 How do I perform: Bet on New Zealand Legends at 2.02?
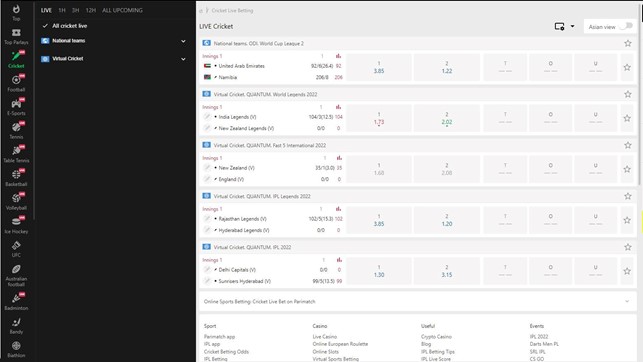[x=447, y=118]
